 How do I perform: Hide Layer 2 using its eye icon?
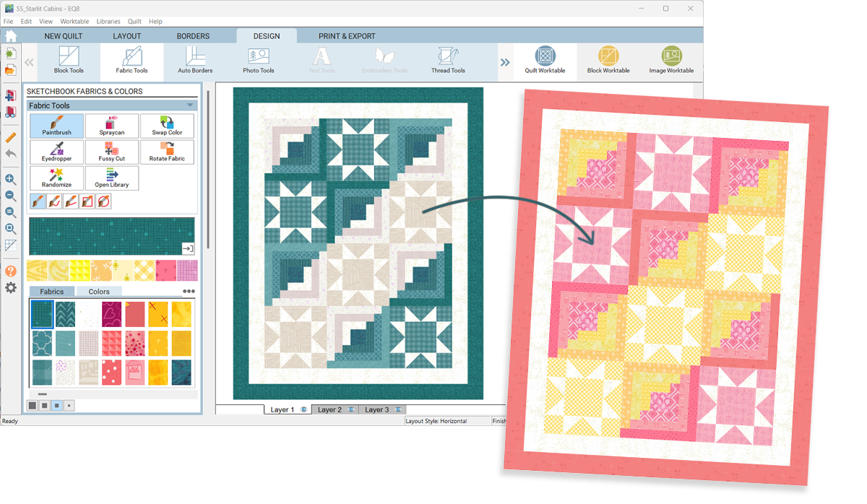[x=351, y=409]
